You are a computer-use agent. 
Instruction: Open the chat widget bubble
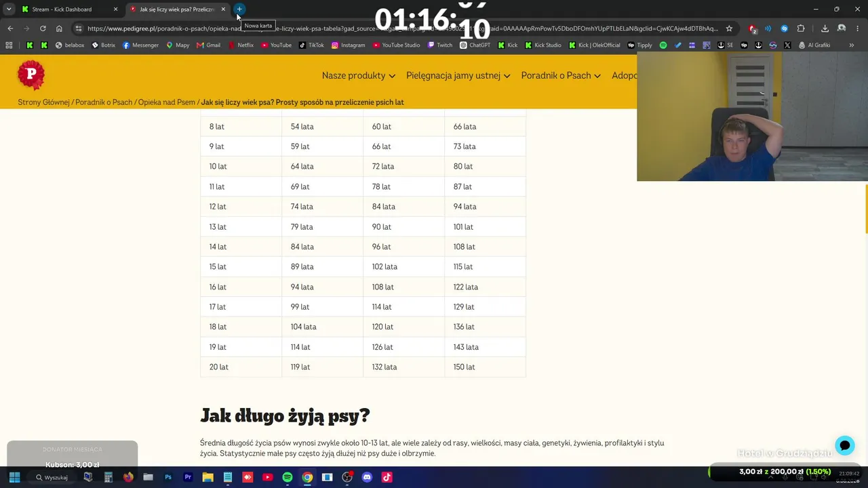click(844, 445)
